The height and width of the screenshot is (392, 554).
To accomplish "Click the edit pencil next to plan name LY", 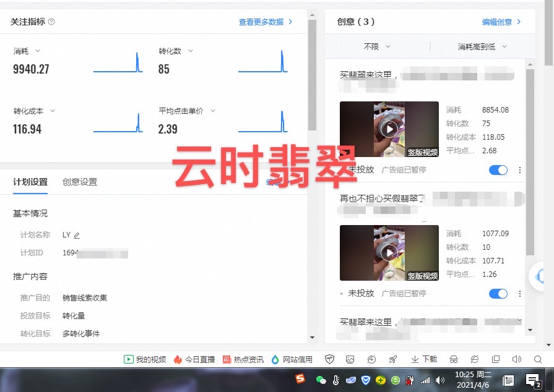I will [x=77, y=236].
